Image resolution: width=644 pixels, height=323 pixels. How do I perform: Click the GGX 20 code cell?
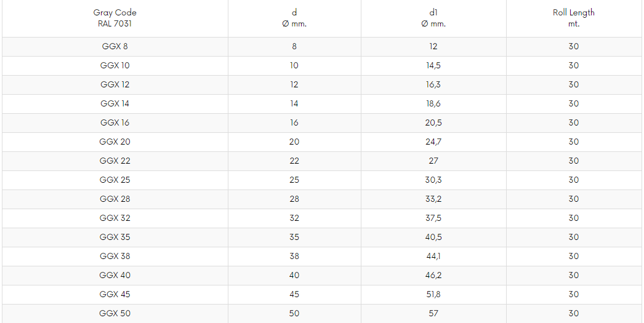115,142
